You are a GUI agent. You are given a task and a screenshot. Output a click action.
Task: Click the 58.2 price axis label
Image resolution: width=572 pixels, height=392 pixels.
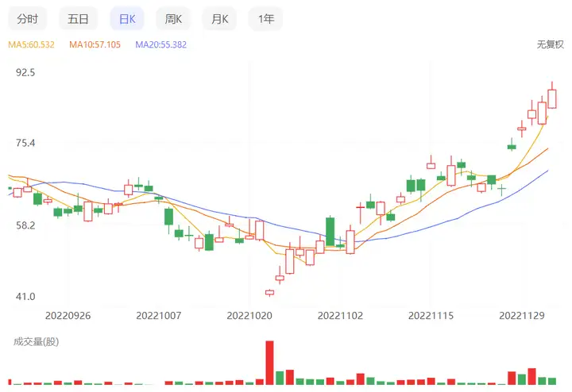tap(25, 225)
